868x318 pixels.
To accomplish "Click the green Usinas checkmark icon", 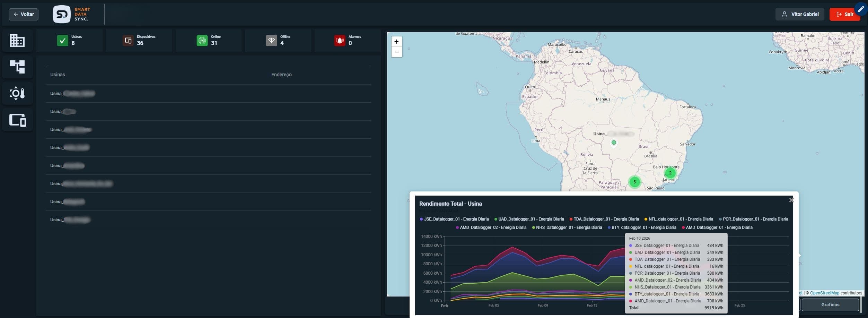I will coord(62,41).
